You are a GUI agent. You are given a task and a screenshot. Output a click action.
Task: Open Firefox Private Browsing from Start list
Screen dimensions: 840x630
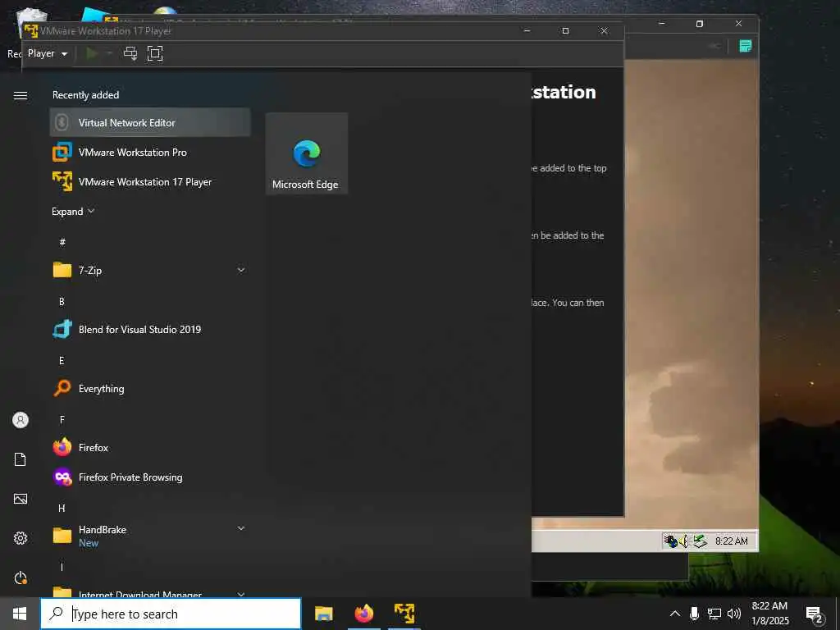coord(150,477)
